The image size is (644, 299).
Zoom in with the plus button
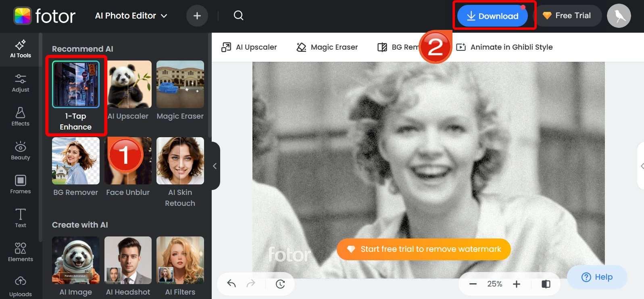517,284
